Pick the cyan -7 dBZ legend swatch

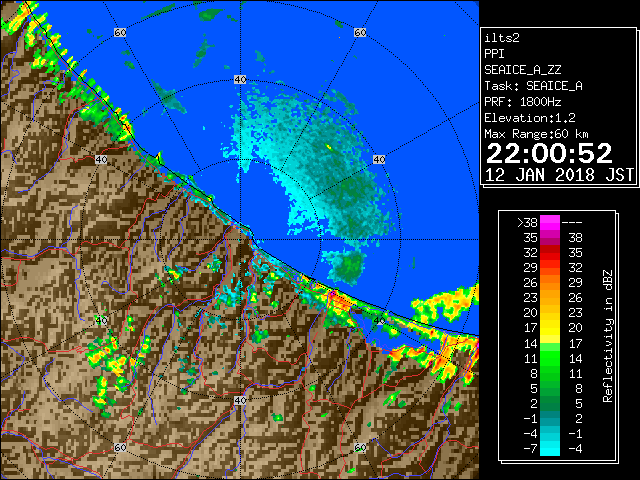click(550, 449)
